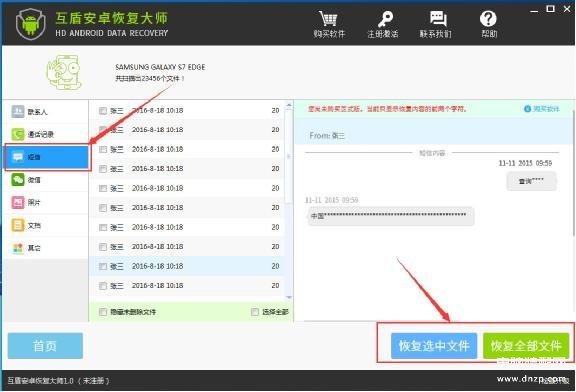
Task: Open the 微信 WeChat category
Action: click(46, 180)
